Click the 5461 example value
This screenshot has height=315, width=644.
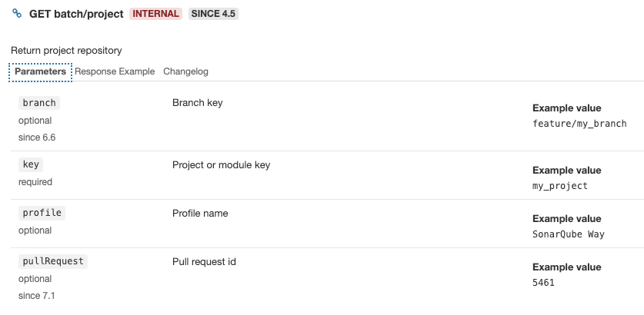click(x=543, y=283)
